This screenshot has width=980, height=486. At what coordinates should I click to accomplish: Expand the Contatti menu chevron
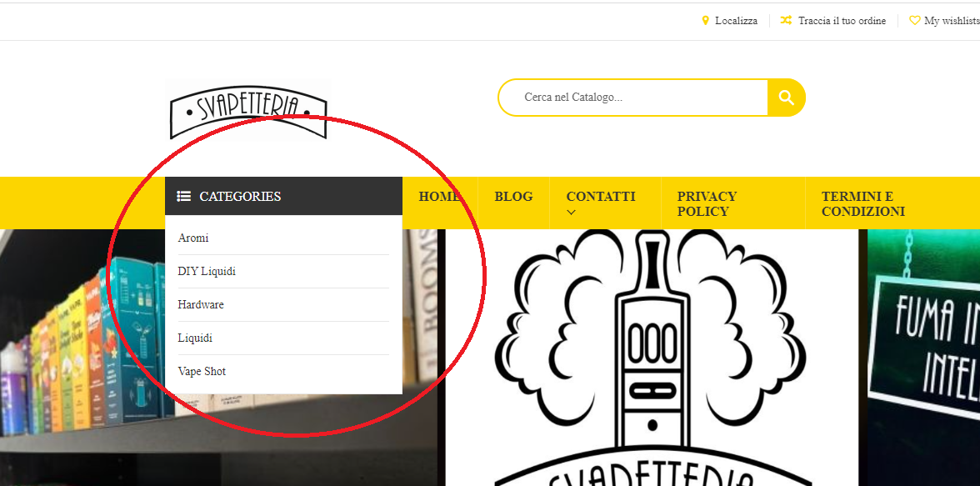tap(571, 213)
